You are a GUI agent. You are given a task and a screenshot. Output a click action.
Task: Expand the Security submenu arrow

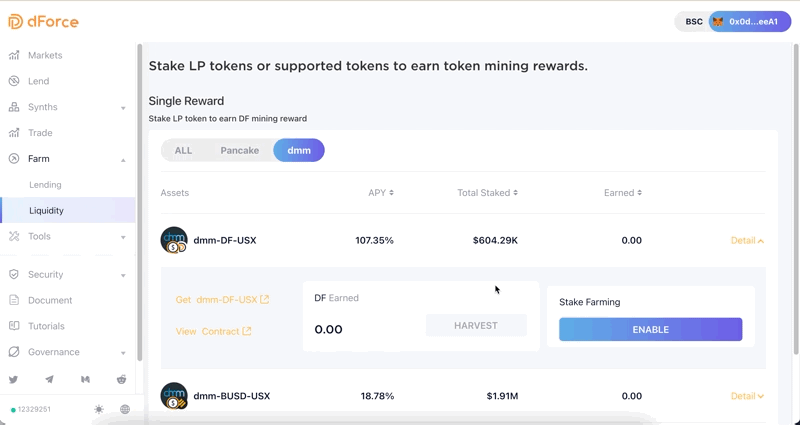tap(123, 276)
